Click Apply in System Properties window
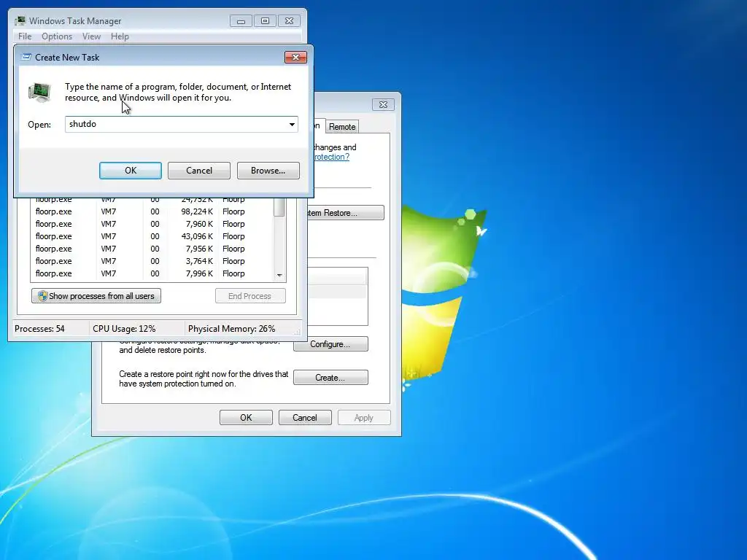747x560 pixels. [x=364, y=418]
